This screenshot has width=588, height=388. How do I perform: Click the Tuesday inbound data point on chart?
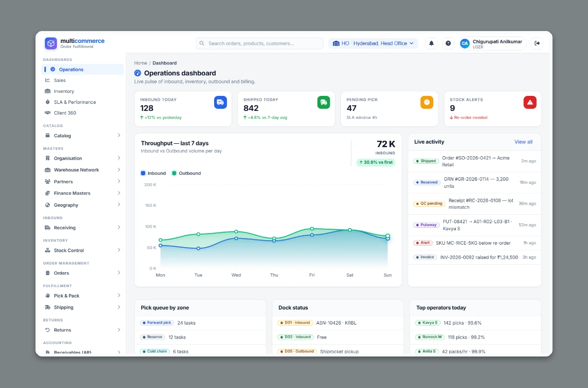click(198, 248)
